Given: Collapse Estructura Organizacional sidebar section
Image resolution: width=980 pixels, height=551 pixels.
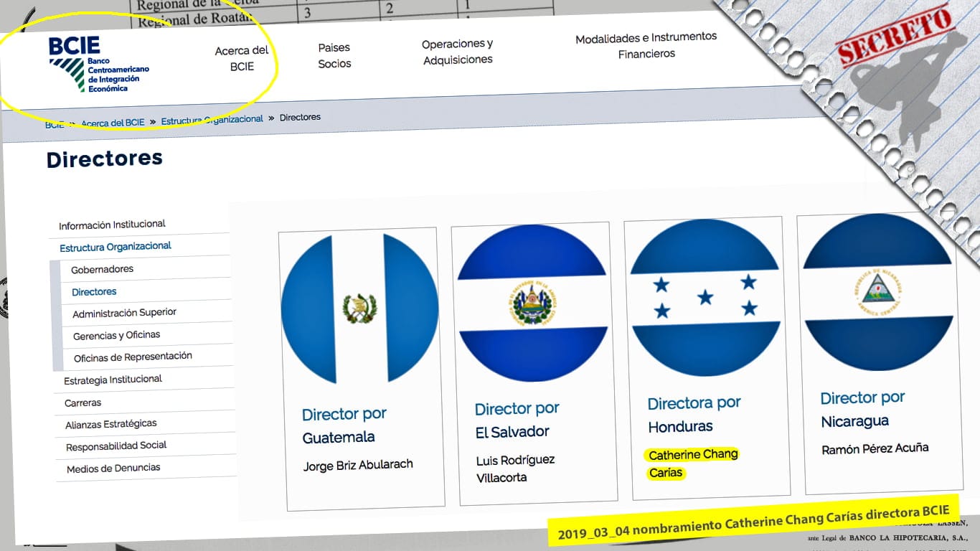Looking at the screenshot, I should click(x=116, y=247).
